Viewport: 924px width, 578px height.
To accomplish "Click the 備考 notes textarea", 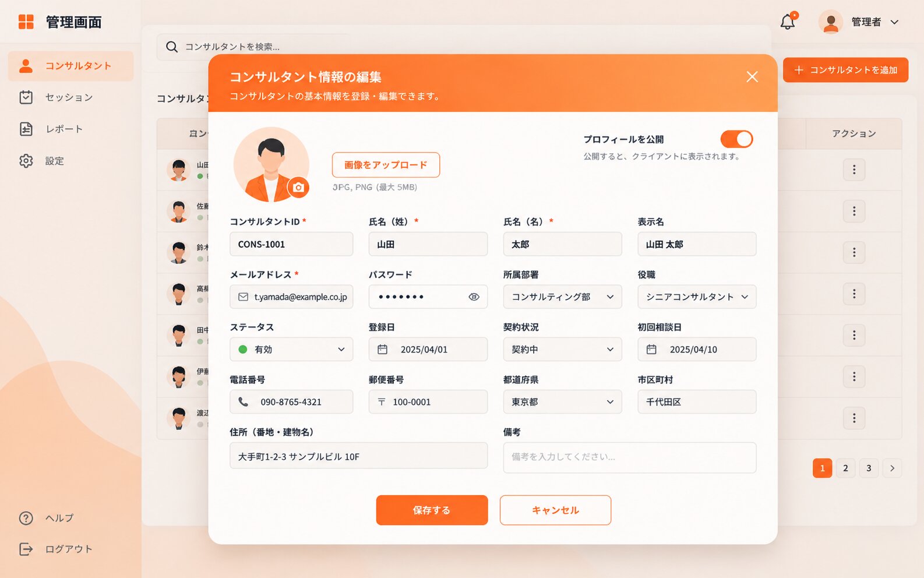I will click(630, 457).
